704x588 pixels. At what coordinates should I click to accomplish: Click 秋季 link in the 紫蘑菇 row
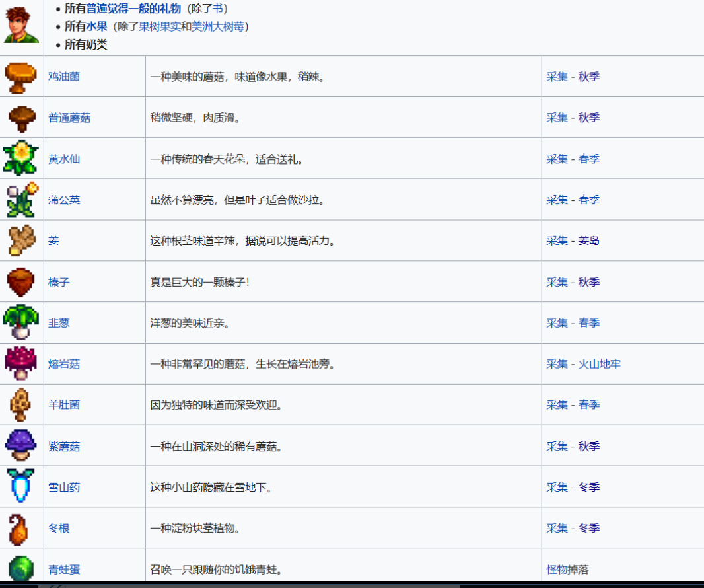coord(588,447)
